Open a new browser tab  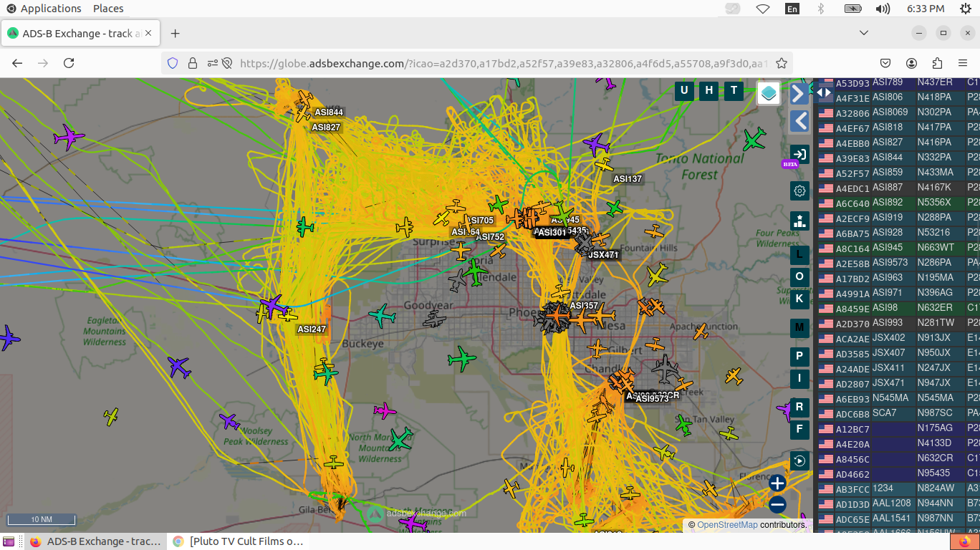click(175, 34)
